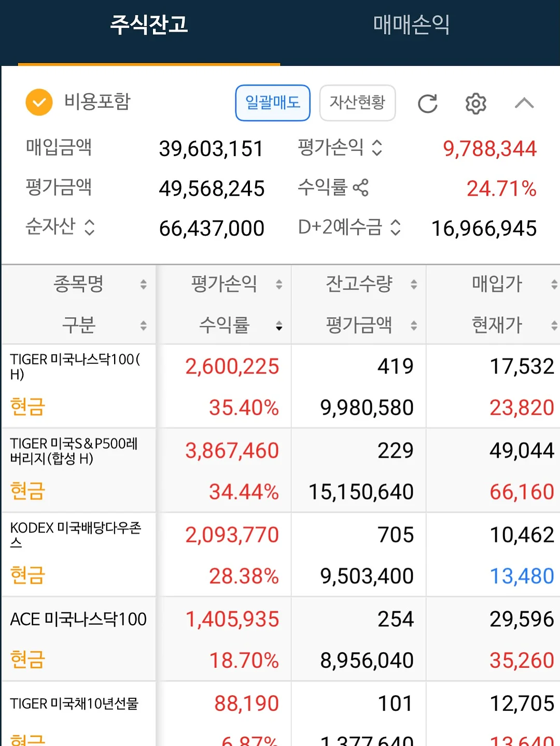
Task: Switch the 순자산 summary selector arrows
Action: pos(90,227)
